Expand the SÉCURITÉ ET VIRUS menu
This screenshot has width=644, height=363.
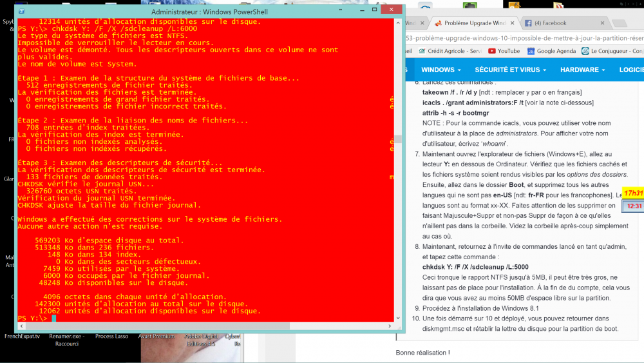(511, 70)
